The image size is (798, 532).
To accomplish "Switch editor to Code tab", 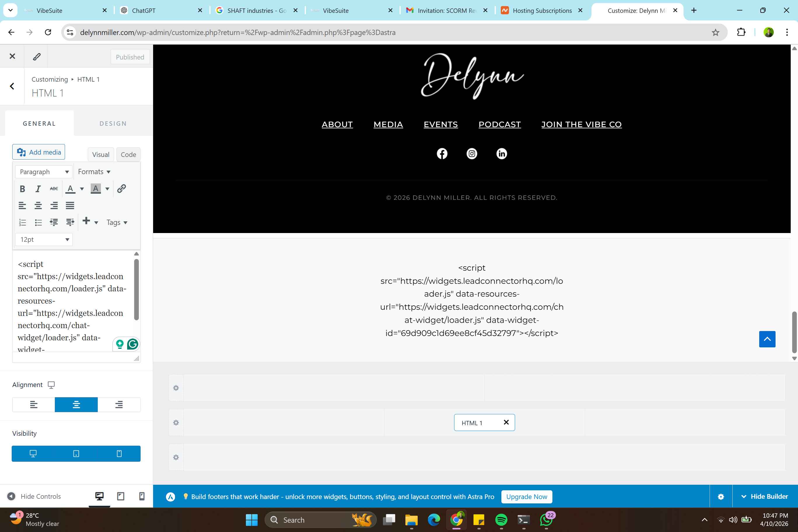I will [x=128, y=154].
